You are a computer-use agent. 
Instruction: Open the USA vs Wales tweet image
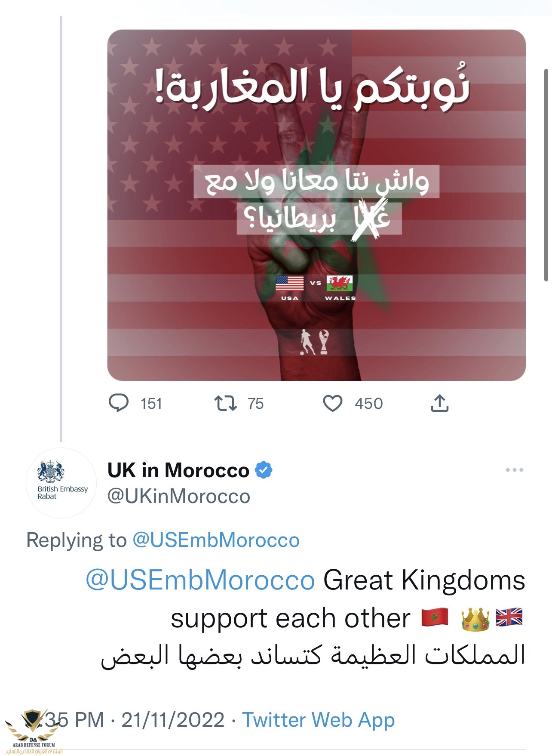316,205
